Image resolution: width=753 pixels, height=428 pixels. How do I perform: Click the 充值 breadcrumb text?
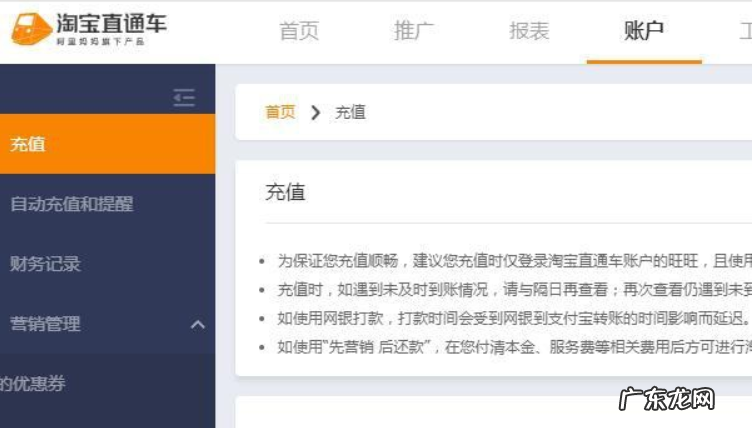pyautogui.click(x=350, y=112)
